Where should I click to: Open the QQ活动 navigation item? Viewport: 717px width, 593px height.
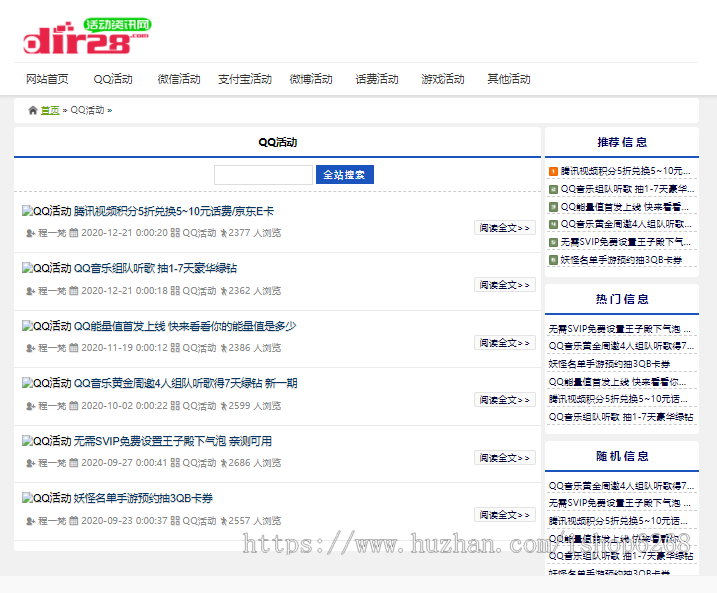coord(113,79)
